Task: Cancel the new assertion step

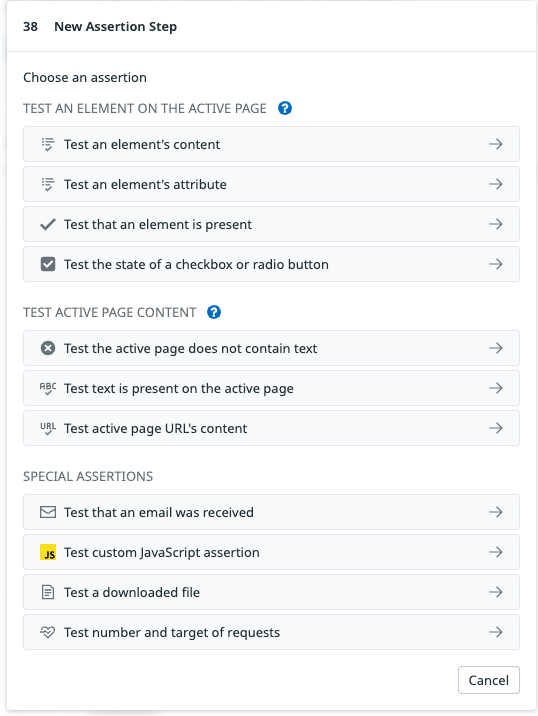Action: 489,680
